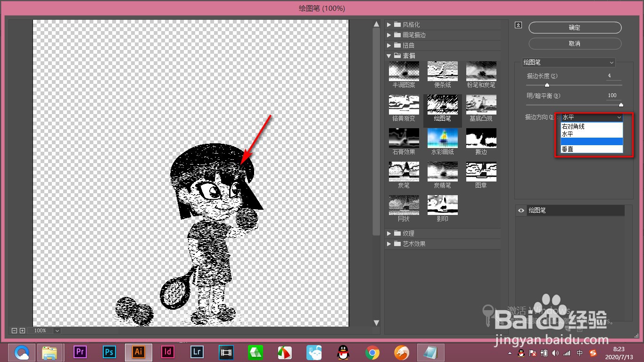Choose the 粉笔和炭笔 filter thumbnail
The height and width of the screenshot is (362, 644).
pyautogui.click(x=481, y=71)
